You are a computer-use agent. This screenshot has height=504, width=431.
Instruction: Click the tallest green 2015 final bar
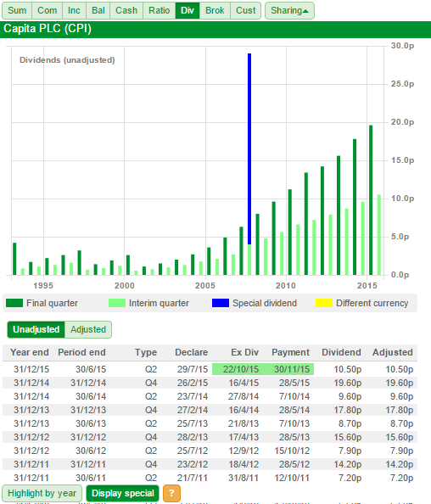click(371, 200)
